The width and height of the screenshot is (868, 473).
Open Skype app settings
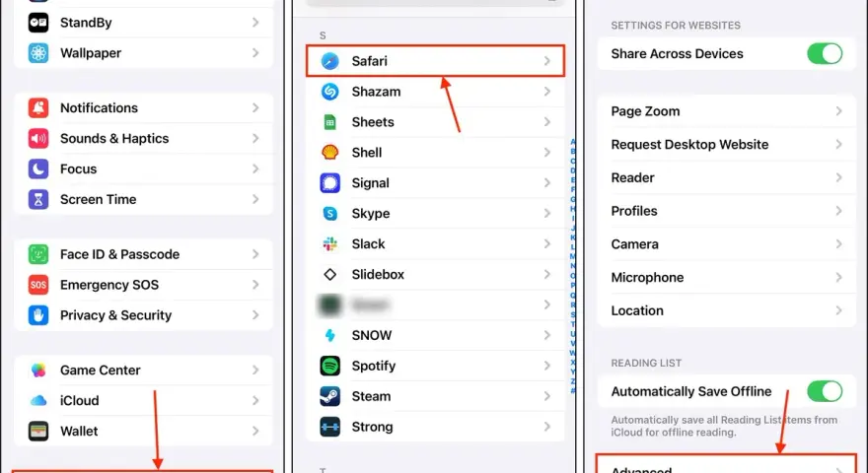tap(435, 214)
